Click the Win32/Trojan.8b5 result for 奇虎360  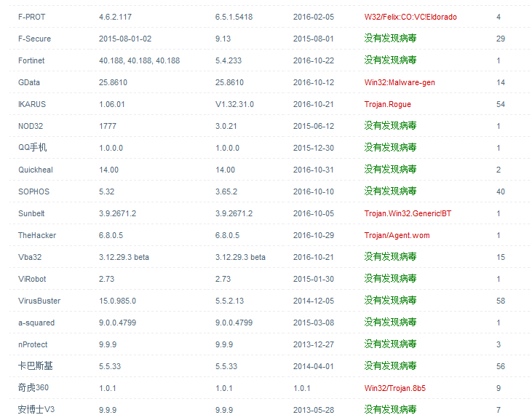click(x=394, y=388)
